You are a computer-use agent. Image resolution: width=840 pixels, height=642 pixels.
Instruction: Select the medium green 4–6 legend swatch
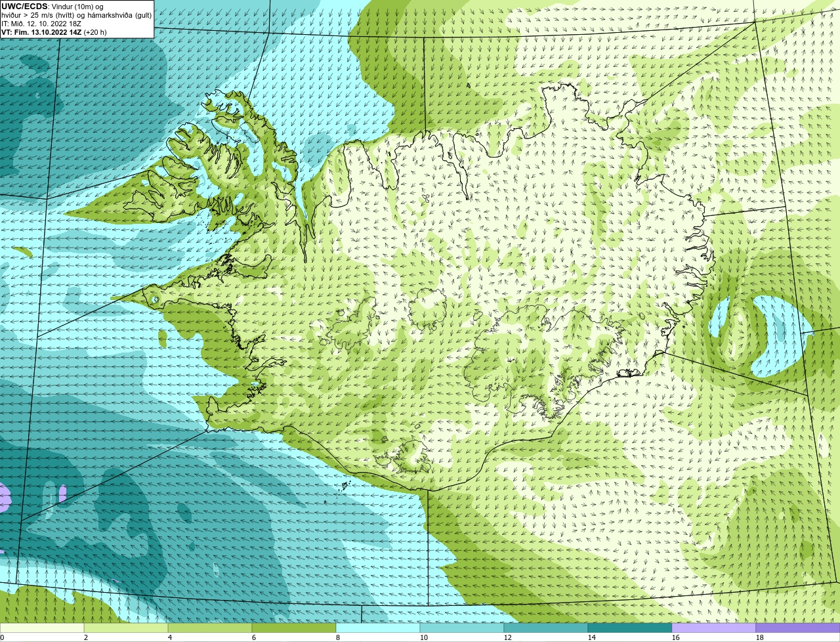pos(210,628)
